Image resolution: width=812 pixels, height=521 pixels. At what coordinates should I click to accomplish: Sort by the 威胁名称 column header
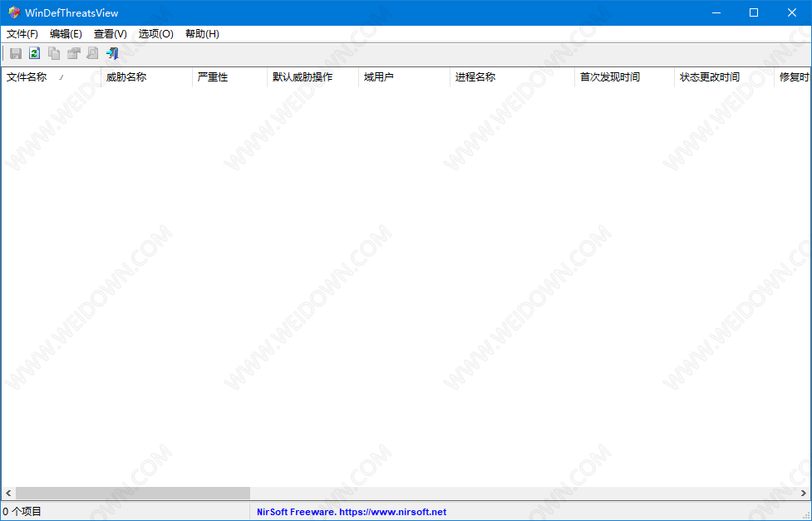pos(126,77)
